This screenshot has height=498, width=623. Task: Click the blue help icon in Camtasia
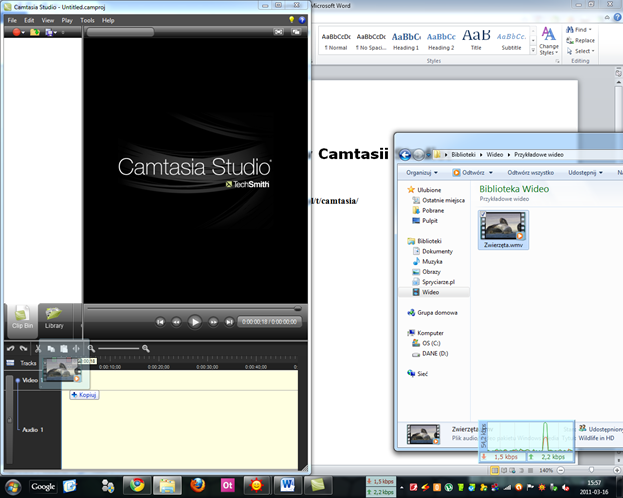coord(302,20)
